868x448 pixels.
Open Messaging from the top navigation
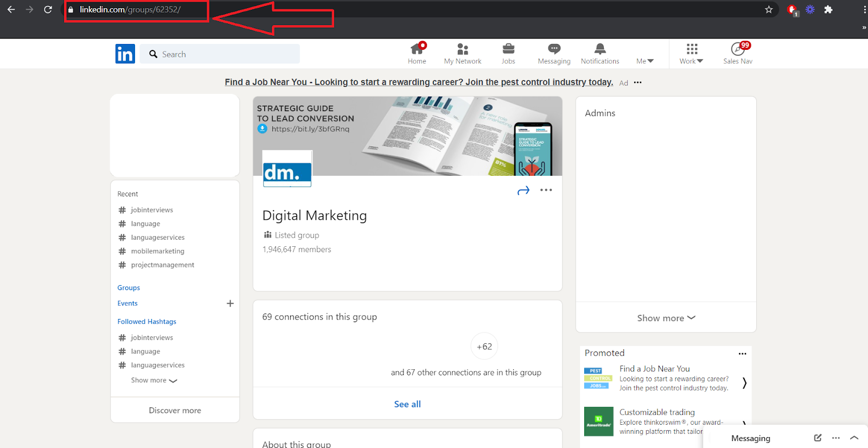(554, 54)
